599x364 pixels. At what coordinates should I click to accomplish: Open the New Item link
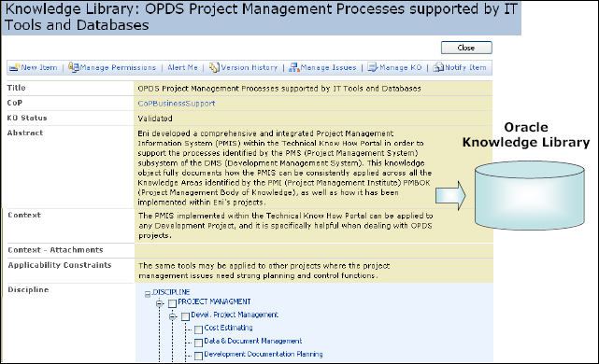tap(39, 67)
